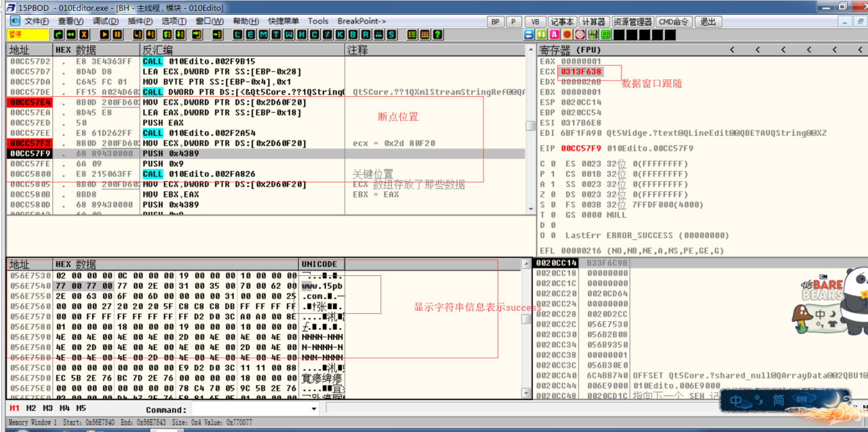868x432 pixels.
Task: Open the BreakPoint-> menu
Action: pos(361,21)
